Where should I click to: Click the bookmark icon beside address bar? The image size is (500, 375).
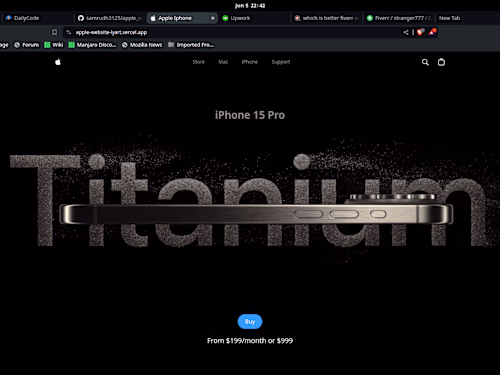point(54,32)
